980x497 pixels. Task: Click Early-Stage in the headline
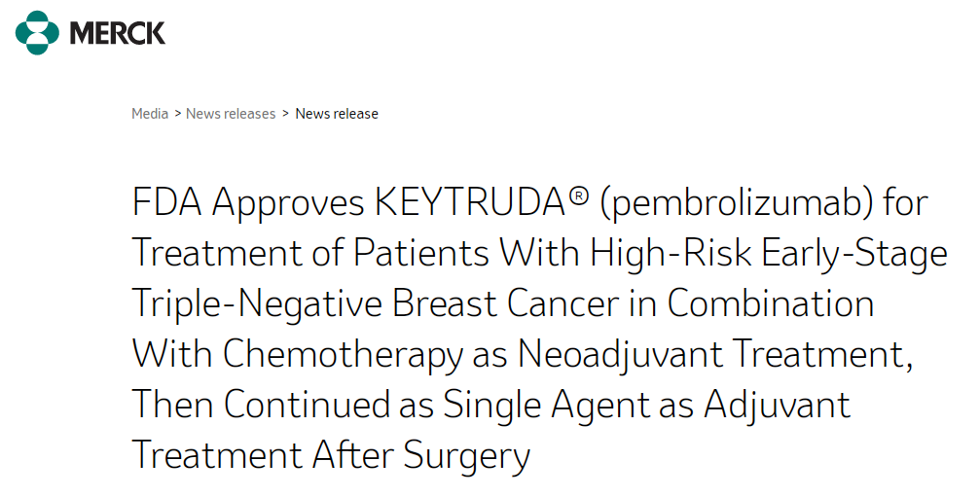click(853, 255)
